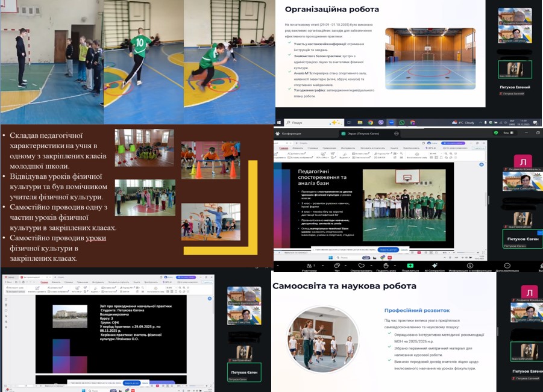Open AI Companion sparkle icon
This screenshot has height=392, width=543.
[x=435, y=265]
